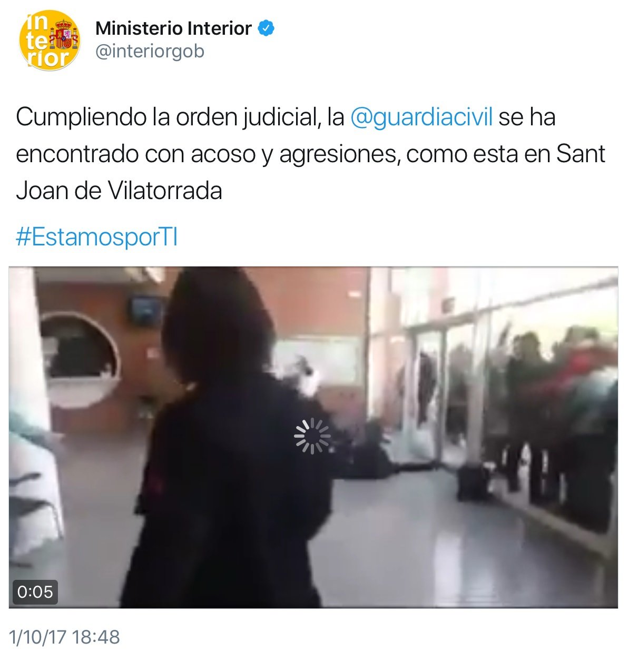Click the 1/10/17 18:48 timestamp

tap(65, 637)
